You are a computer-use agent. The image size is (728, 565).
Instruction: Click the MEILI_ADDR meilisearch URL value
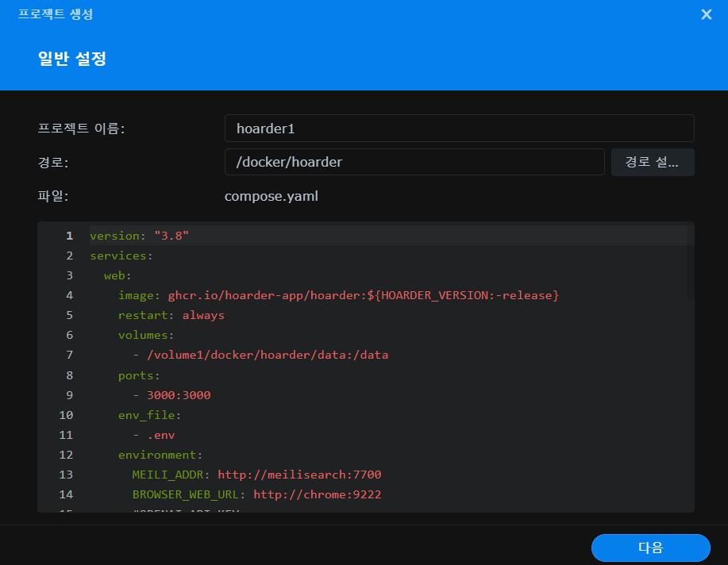pos(299,475)
